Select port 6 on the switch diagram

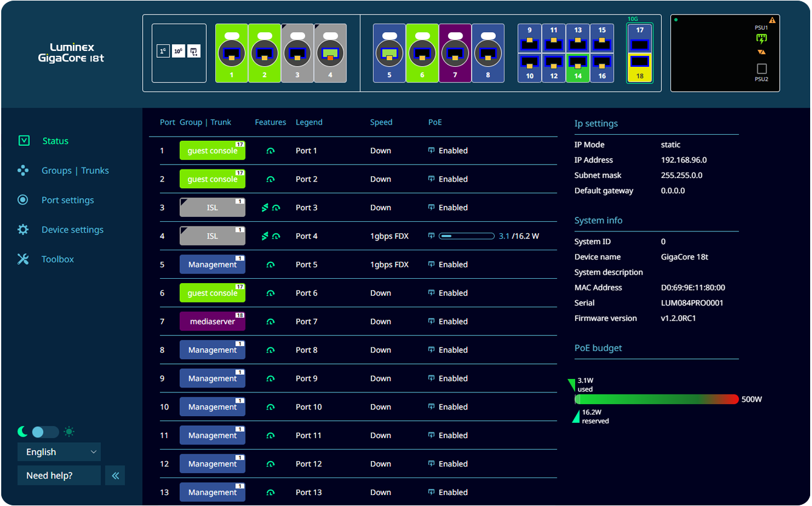coord(422,53)
